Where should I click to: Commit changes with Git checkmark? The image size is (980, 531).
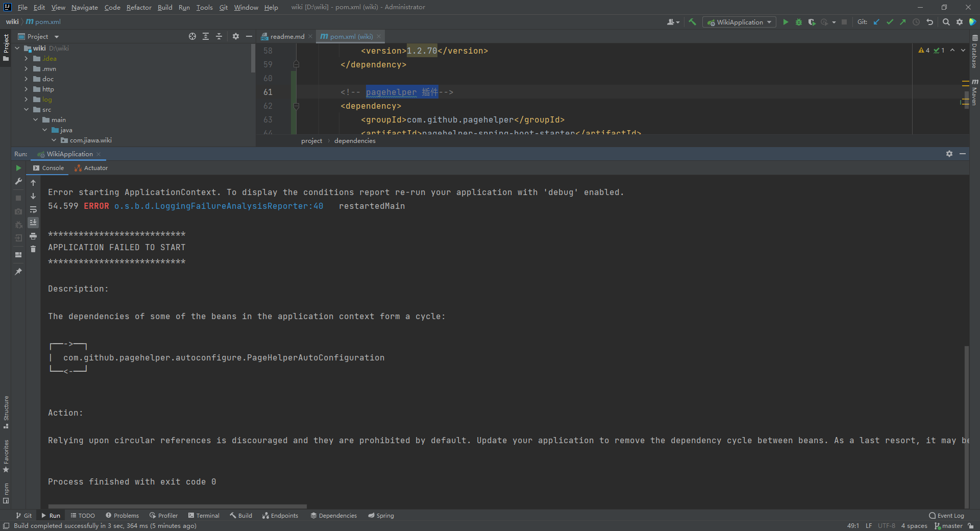point(890,22)
